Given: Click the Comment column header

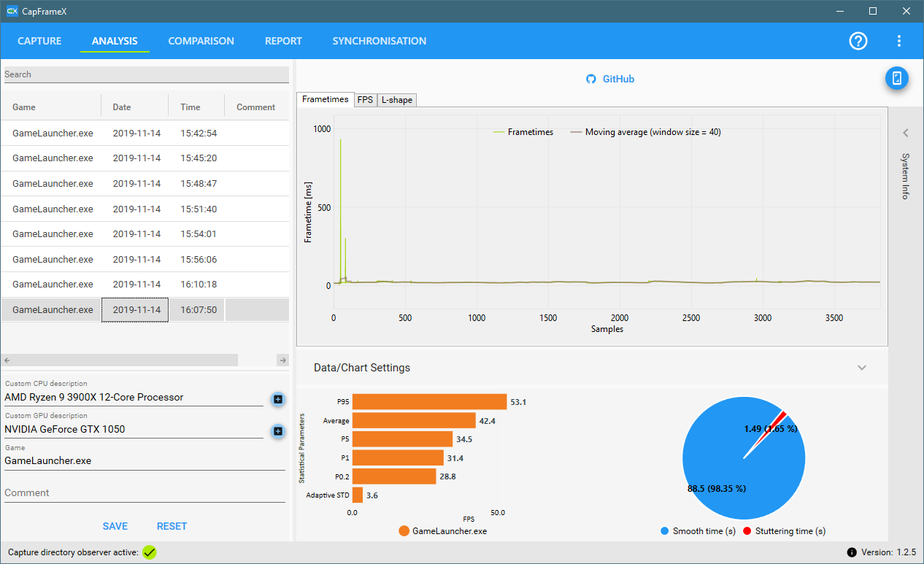Looking at the screenshot, I should point(256,107).
